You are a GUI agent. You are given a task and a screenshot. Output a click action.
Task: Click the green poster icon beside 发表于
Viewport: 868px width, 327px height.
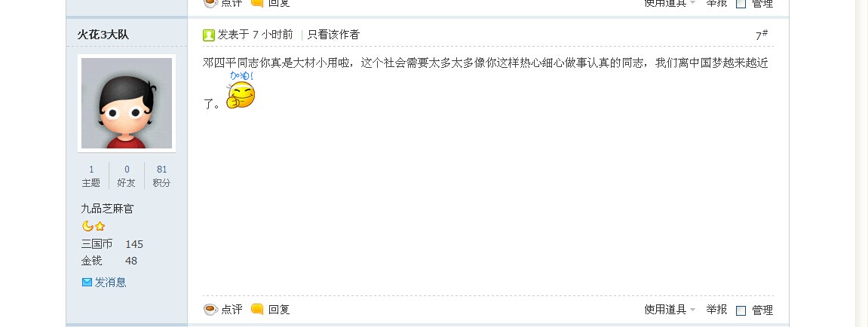click(x=209, y=35)
